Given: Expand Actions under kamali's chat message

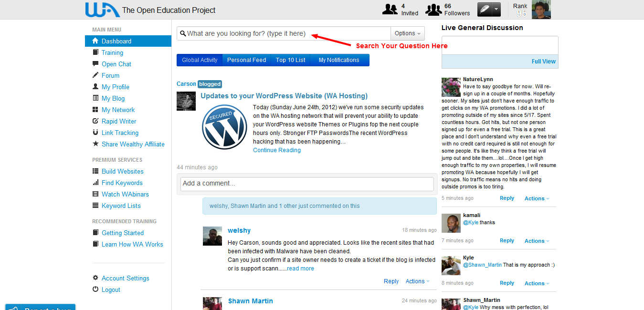Looking at the screenshot, I should (x=537, y=241).
